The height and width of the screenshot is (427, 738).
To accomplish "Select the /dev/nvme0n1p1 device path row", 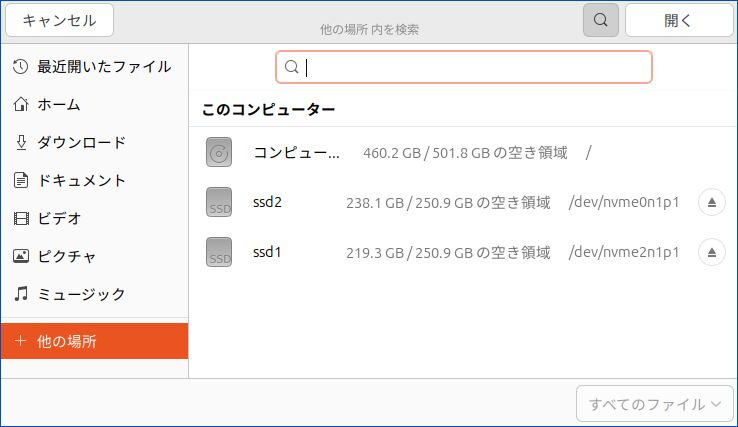I will tap(623, 202).
